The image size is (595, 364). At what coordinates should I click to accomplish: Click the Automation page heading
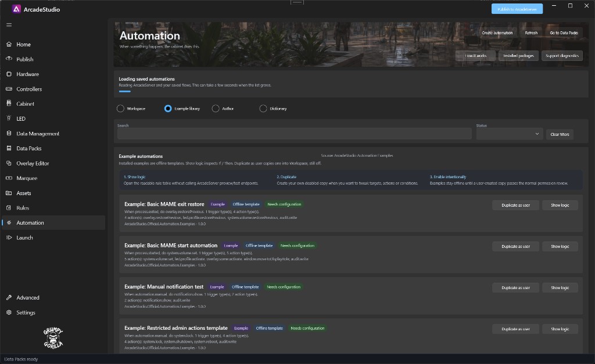click(149, 35)
